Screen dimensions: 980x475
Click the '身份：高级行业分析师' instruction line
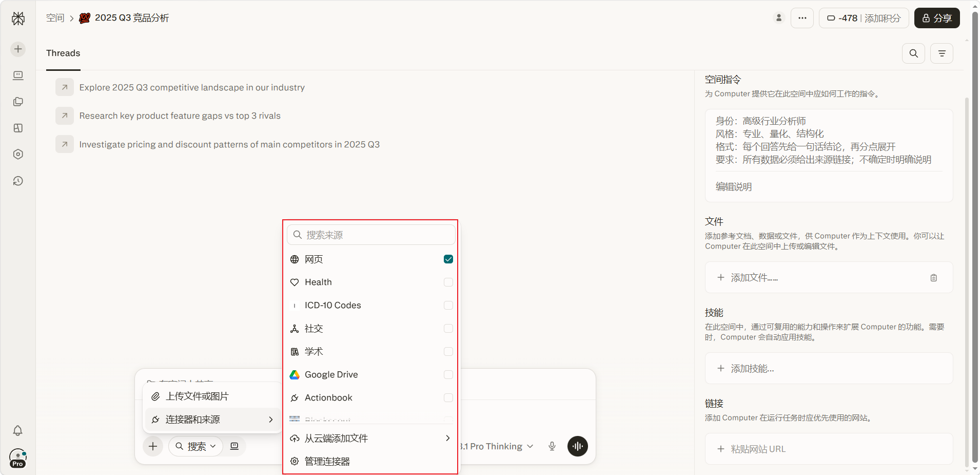tap(761, 121)
